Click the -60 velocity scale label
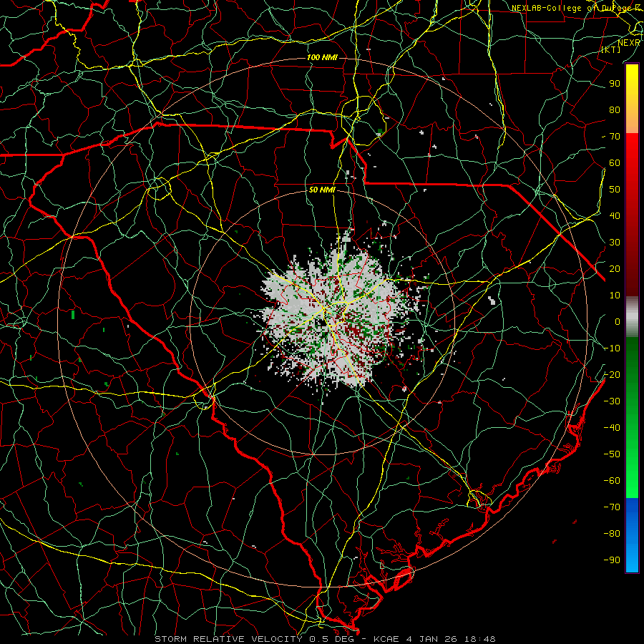This screenshot has width=644, height=644. coord(612,481)
